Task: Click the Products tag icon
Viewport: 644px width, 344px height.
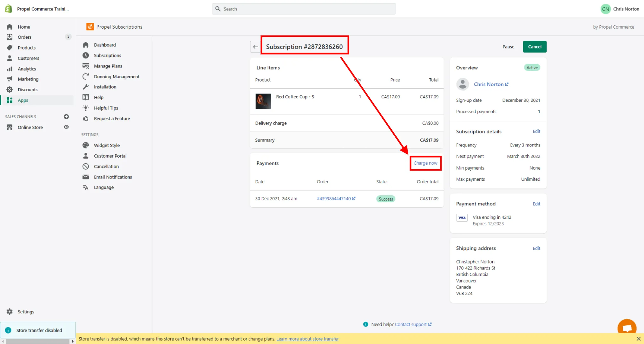Action: coord(10,48)
